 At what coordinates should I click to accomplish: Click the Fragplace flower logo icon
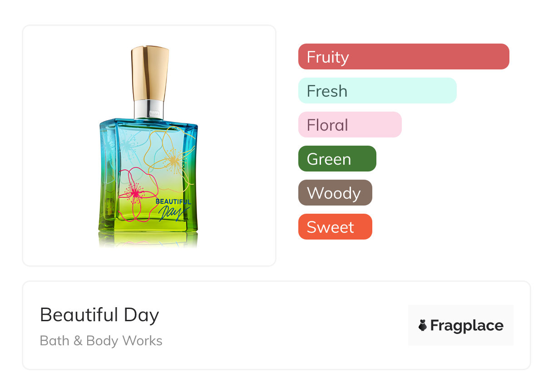click(x=423, y=325)
